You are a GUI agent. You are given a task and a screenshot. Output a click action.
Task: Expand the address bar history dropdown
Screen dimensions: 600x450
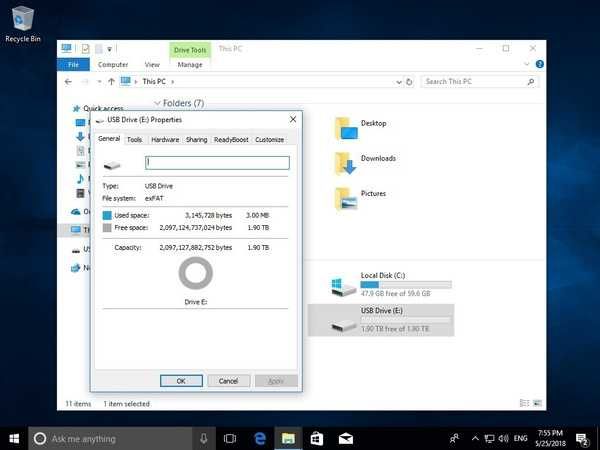(399, 82)
